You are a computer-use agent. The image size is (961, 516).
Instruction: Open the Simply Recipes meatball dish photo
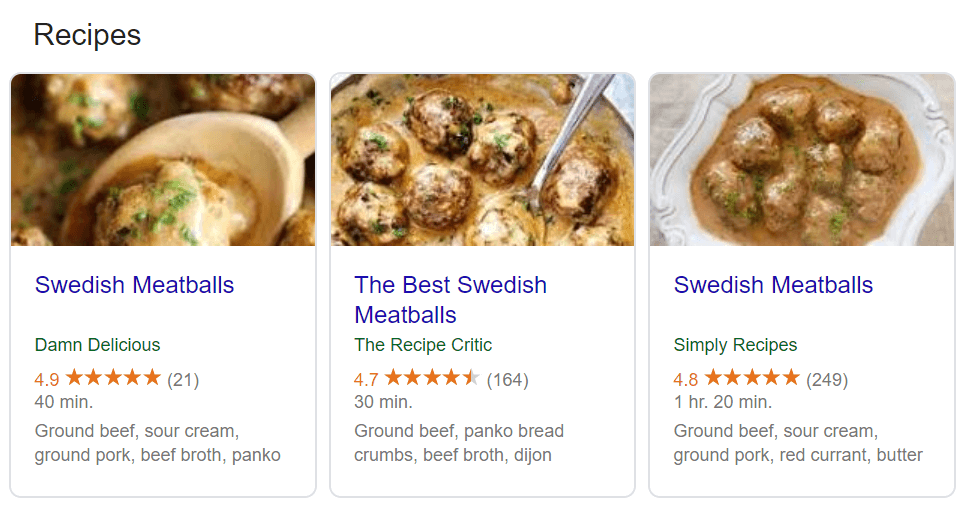[x=802, y=160]
